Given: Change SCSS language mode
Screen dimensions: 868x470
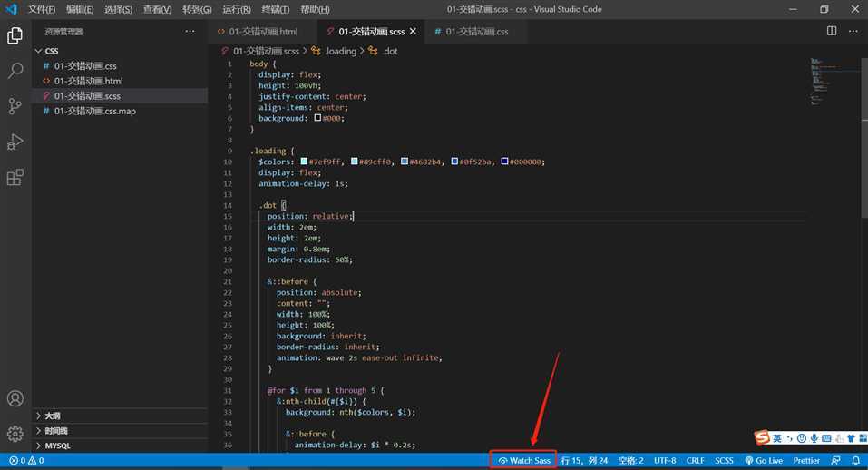Looking at the screenshot, I should pyautogui.click(x=724, y=461).
